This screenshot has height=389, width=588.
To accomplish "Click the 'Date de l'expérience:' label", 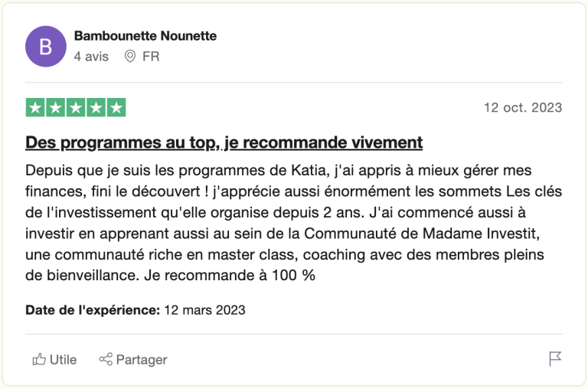I will pos(93,310).
